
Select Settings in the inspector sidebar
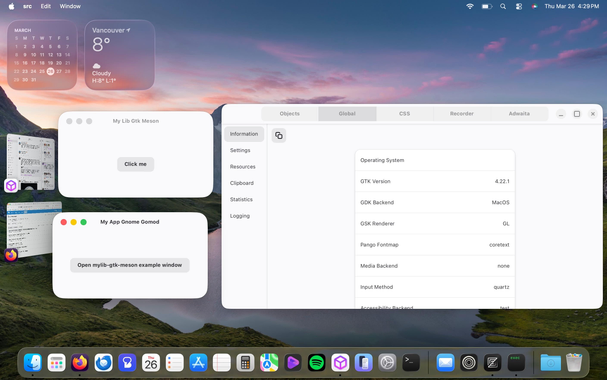(244, 150)
